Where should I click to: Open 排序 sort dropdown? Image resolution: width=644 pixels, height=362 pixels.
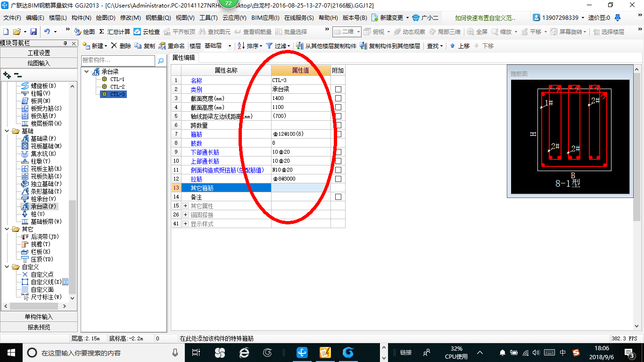[x=250, y=46]
